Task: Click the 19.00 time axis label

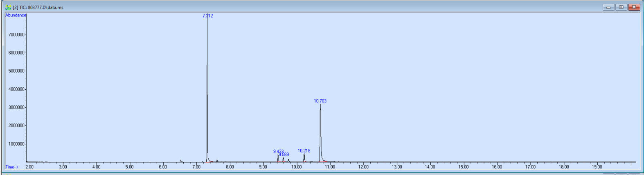Action: tap(597, 167)
